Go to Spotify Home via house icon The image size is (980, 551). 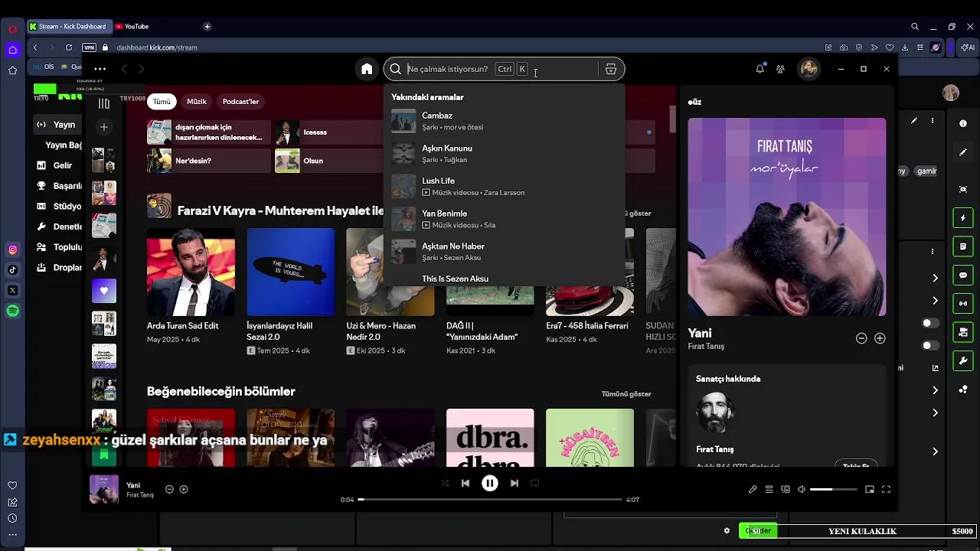tap(367, 69)
